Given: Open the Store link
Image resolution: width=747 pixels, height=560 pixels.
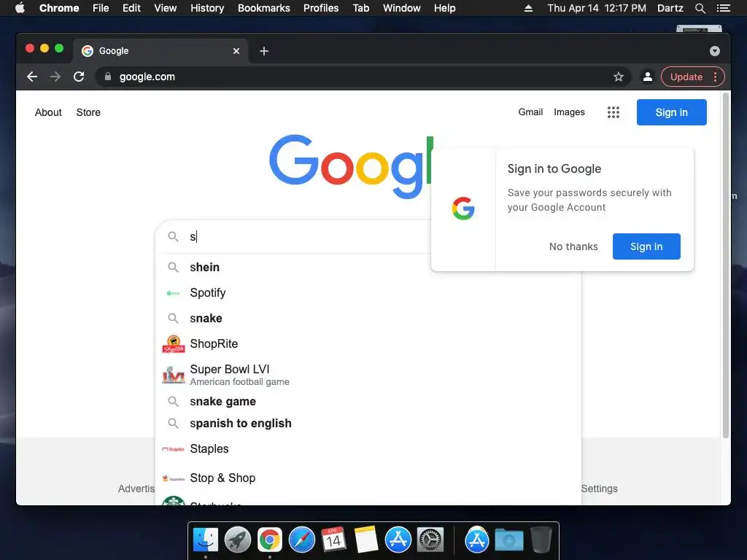Looking at the screenshot, I should pyautogui.click(x=88, y=112).
